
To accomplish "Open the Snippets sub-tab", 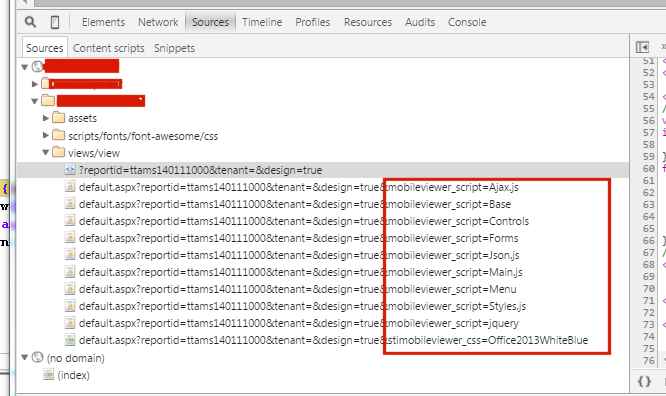I will click(x=175, y=48).
